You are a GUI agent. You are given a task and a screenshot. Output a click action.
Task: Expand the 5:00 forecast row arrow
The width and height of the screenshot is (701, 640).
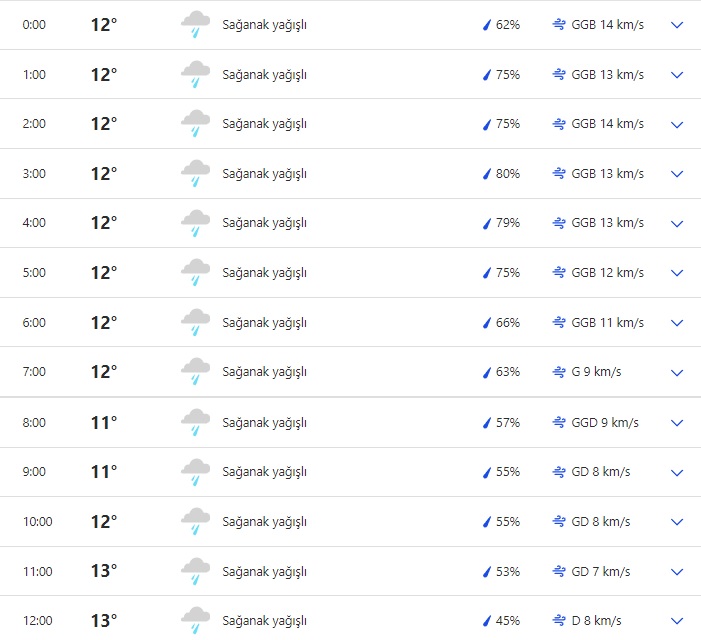click(677, 273)
